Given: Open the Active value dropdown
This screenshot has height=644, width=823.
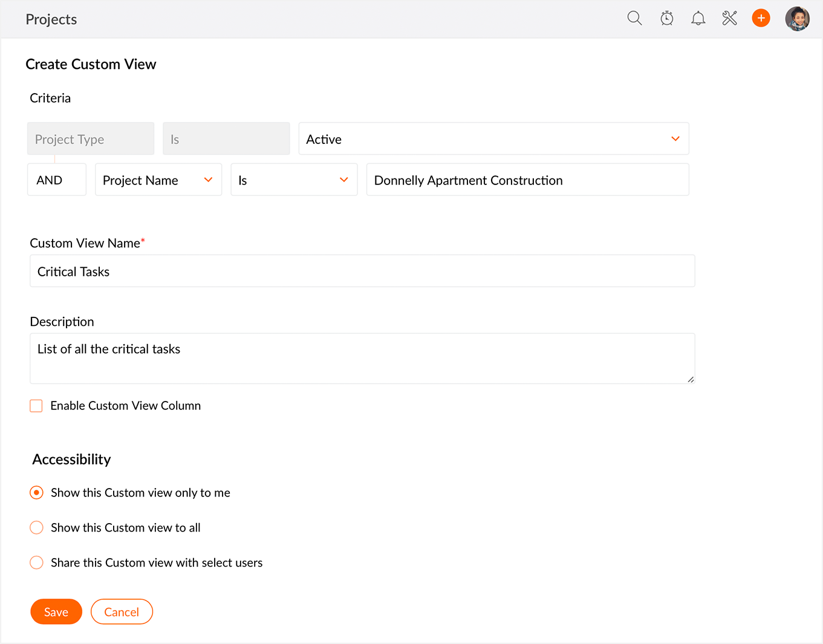Looking at the screenshot, I should pos(494,139).
